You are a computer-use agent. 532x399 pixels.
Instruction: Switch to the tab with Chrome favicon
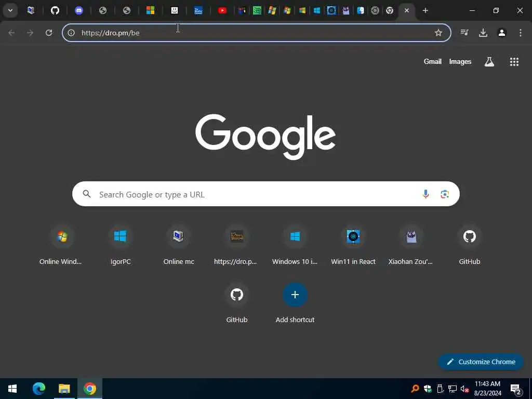tap(390, 10)
